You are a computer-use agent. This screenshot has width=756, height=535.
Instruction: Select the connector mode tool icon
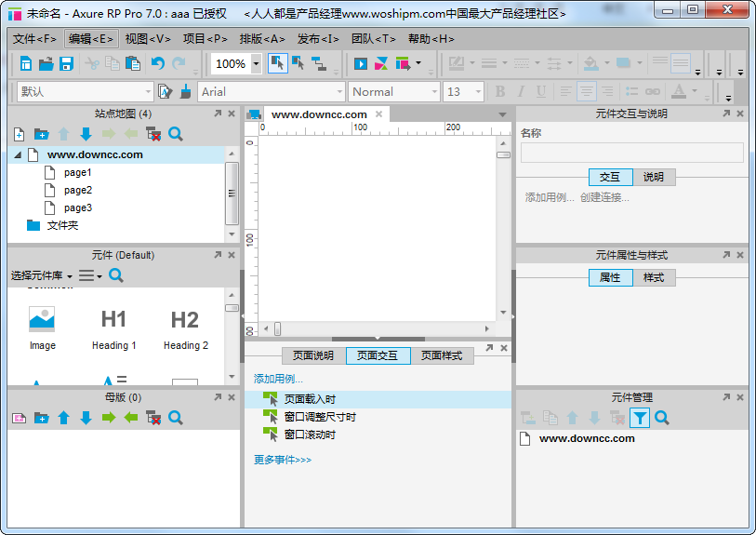pyautogui.click(x=319, y=64)
